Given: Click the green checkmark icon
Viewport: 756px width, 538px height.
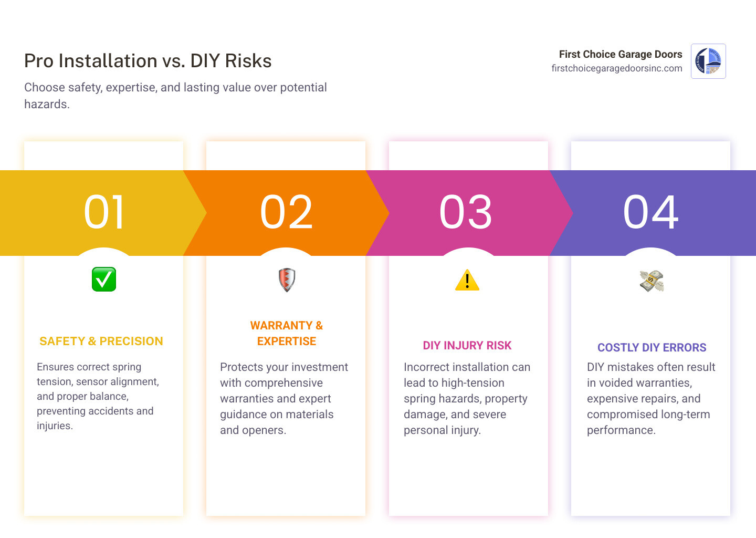Looking at the screenshot, I should [x=104, y=280].
